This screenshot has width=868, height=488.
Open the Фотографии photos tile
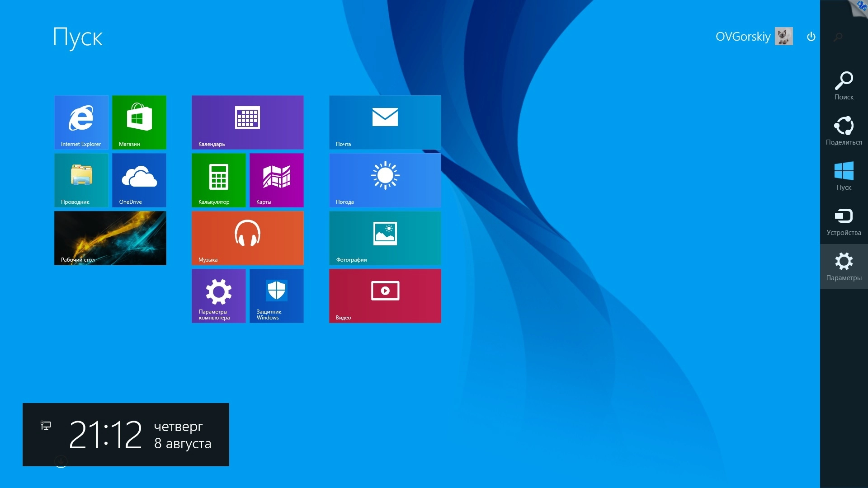click(x=385, y=238)
